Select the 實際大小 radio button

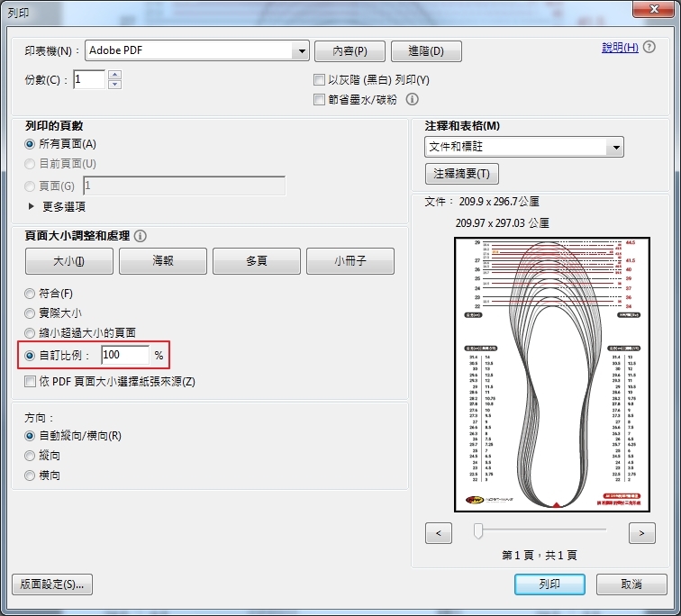(31, 313)
